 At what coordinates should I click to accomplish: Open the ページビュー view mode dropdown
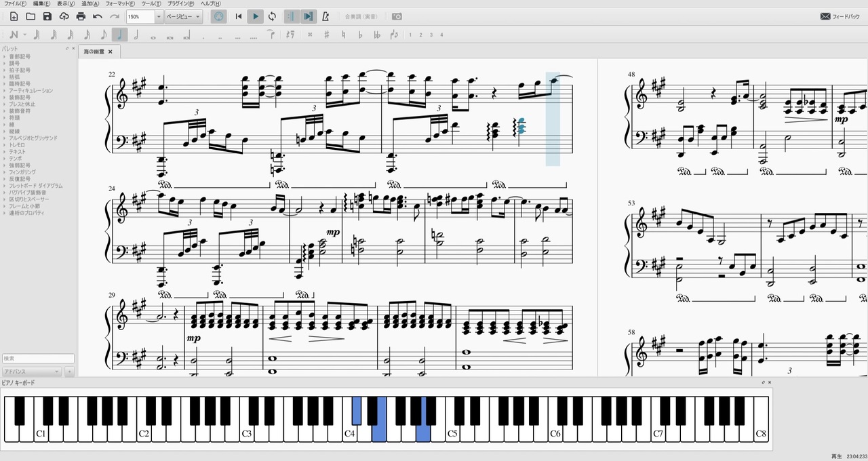coord(184,16)
